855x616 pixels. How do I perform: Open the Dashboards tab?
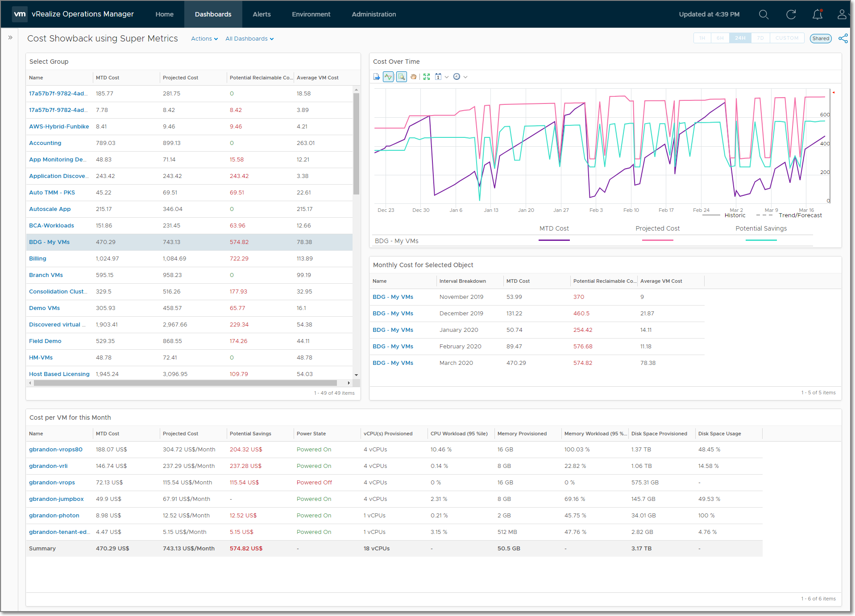point(213,14)
